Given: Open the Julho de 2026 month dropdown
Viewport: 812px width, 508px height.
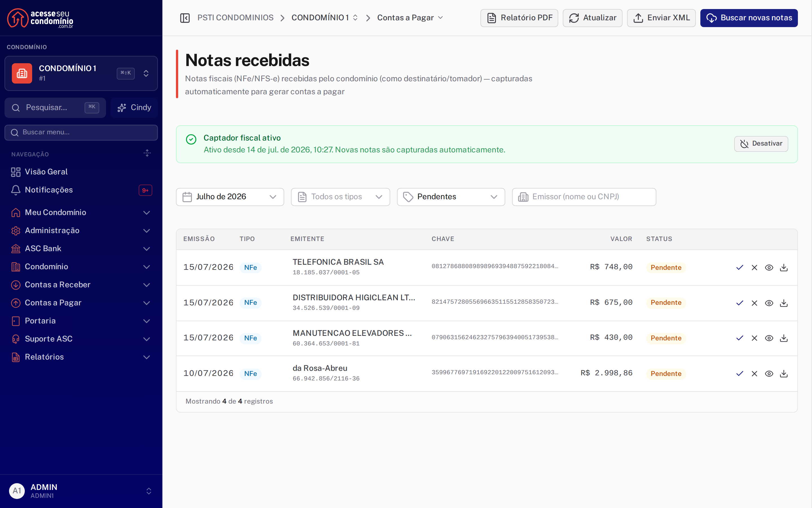Looking at the screenshot, I should point(230,197).
